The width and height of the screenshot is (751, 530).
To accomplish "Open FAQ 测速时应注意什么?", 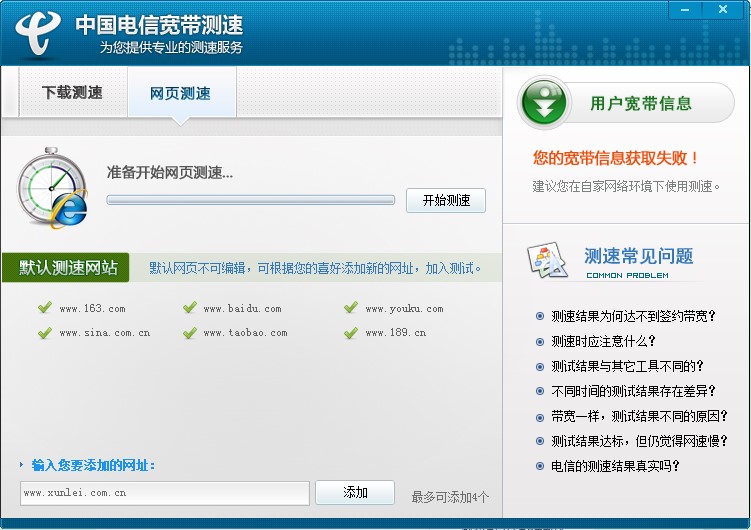I will (x=603, y=341).
